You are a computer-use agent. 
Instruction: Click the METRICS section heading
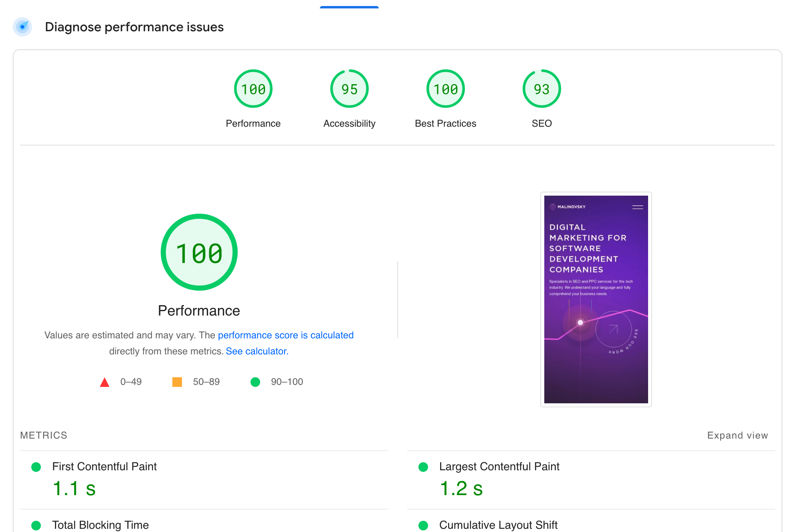coord(44,435)
